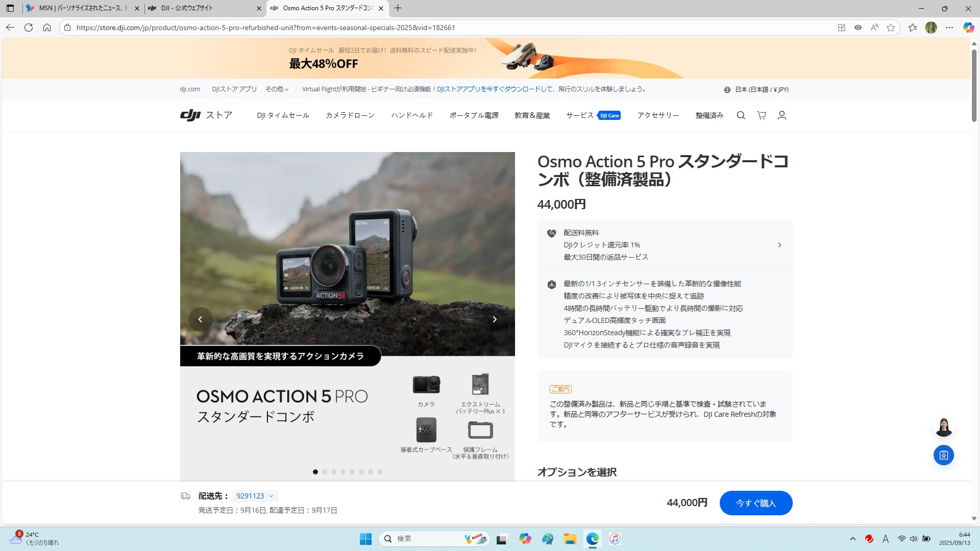Go back with browser back arrow
The height and width of the screenshot is (551, 980).
tap(10, 28)
